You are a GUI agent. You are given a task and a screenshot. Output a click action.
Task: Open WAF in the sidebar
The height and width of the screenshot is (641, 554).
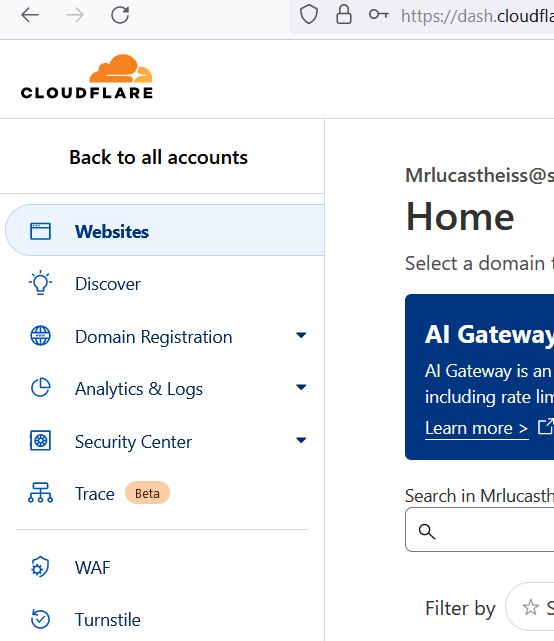93,568
